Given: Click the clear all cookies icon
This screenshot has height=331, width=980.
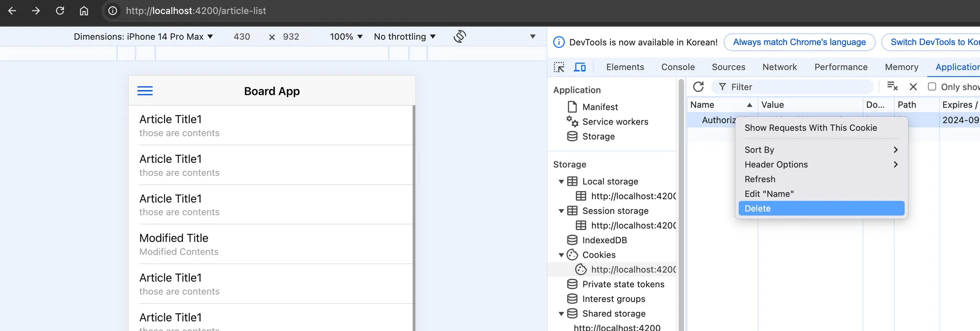Looking at the screenshot, I should coord(892,87).
